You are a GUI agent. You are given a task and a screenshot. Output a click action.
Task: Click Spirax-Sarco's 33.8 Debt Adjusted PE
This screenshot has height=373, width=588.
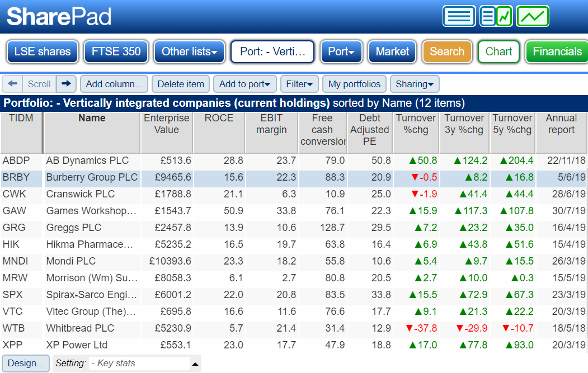pos(381,295)
